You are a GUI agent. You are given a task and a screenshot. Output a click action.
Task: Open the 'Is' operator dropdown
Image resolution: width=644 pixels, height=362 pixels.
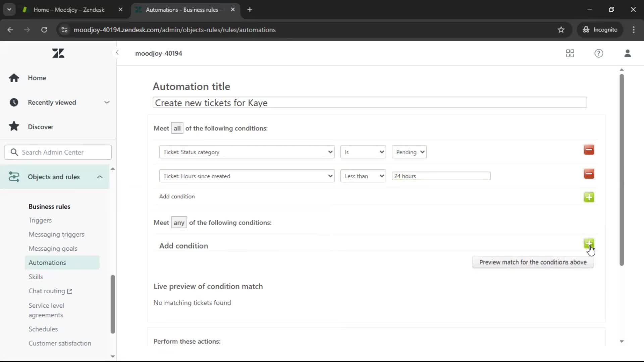363,152
